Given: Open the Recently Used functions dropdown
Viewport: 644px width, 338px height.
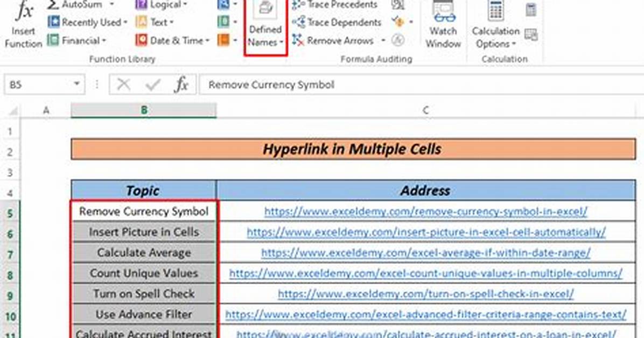Looking at the screenshot, I should [87, 22].
